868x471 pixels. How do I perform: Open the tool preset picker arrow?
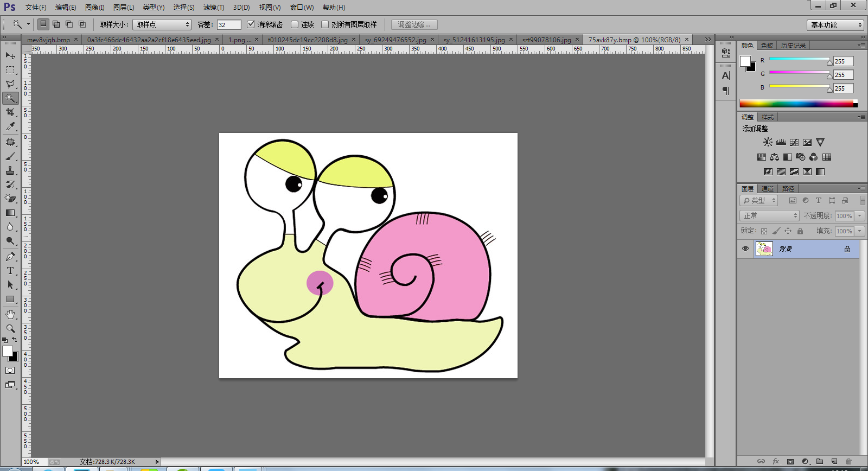28,24
